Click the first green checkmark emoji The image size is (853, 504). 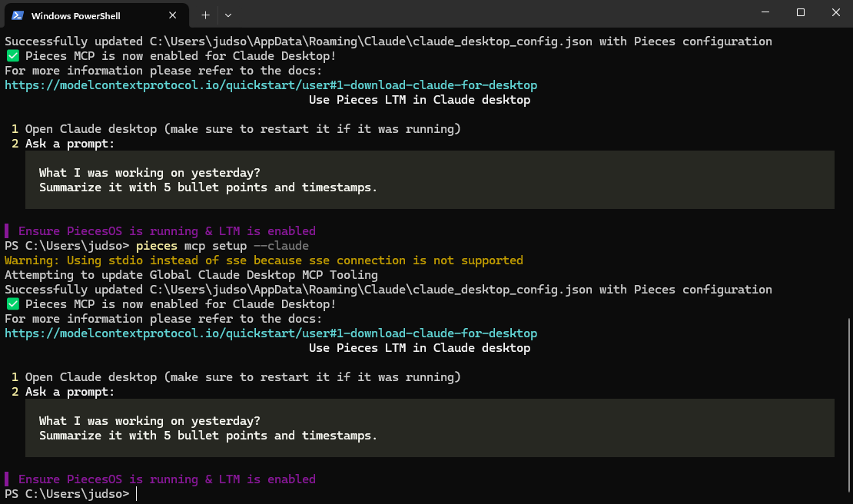[x=13, y=56]
